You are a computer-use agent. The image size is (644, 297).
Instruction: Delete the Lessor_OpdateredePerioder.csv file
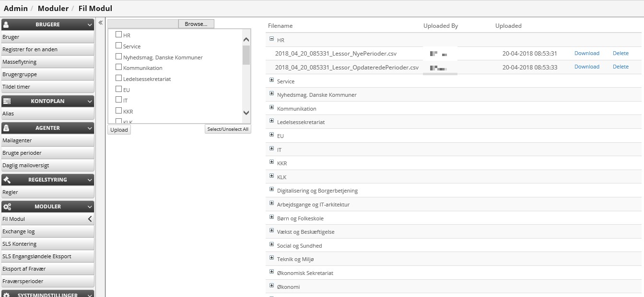tap(621, 67)
